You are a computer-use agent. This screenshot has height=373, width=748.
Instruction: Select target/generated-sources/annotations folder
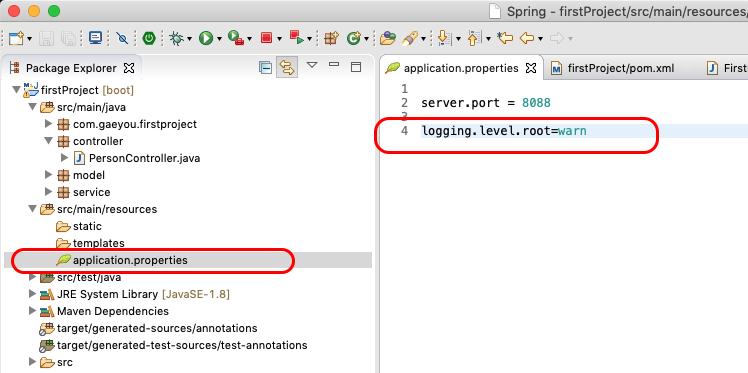pos(157,328)
